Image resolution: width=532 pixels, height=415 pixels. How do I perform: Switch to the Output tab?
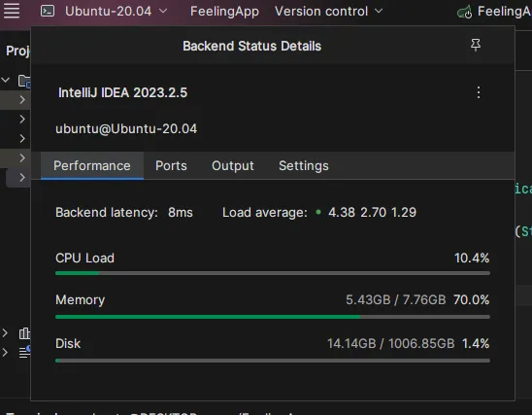point(233,166)
